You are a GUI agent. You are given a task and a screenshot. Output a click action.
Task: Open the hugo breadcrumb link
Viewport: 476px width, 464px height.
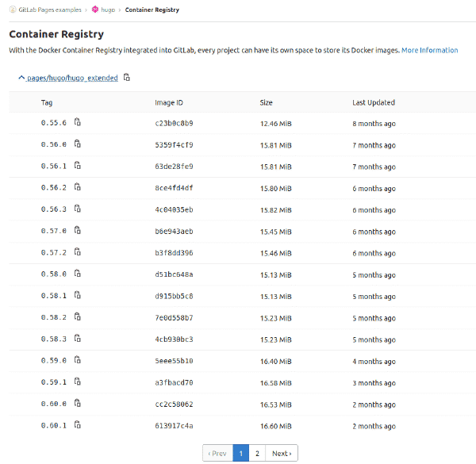coord(108,10)
